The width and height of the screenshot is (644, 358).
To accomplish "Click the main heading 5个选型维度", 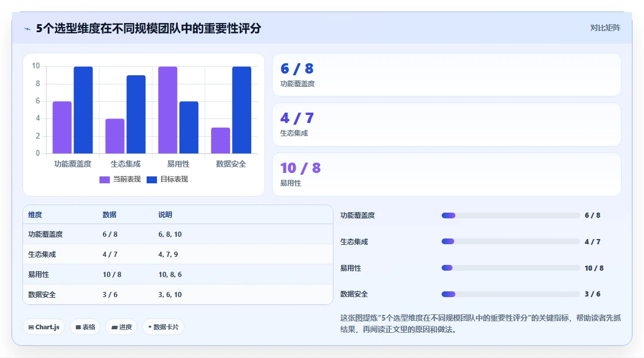I will (149, 28).
